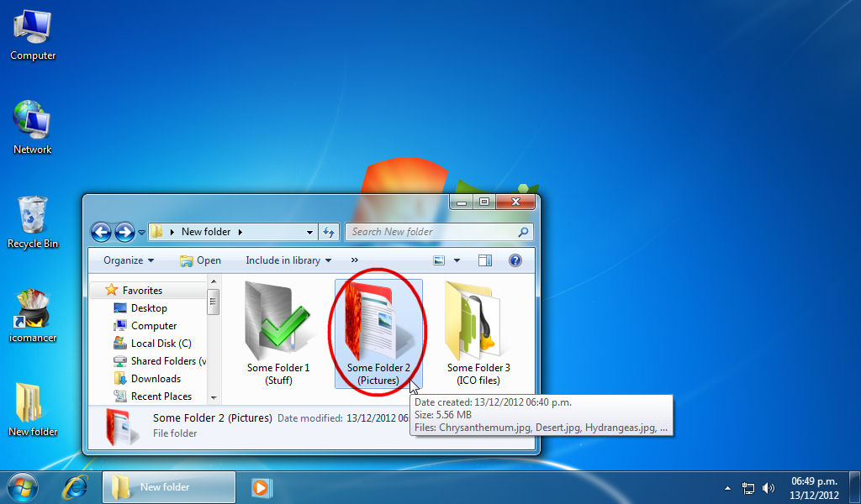Viewport: 861px width, 504px height.
Task: Click the navigation pane scroll down arrow
Action: coord(214,398)
